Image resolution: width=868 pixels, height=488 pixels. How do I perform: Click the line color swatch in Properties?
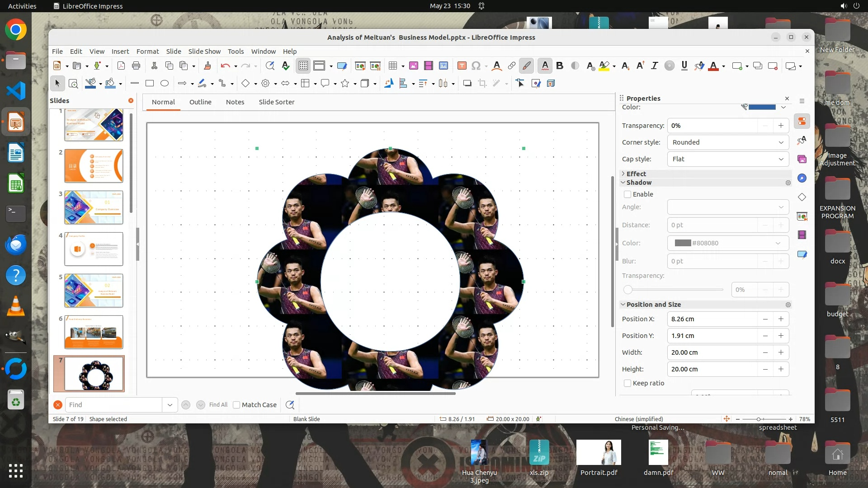[x=762, y=107]
